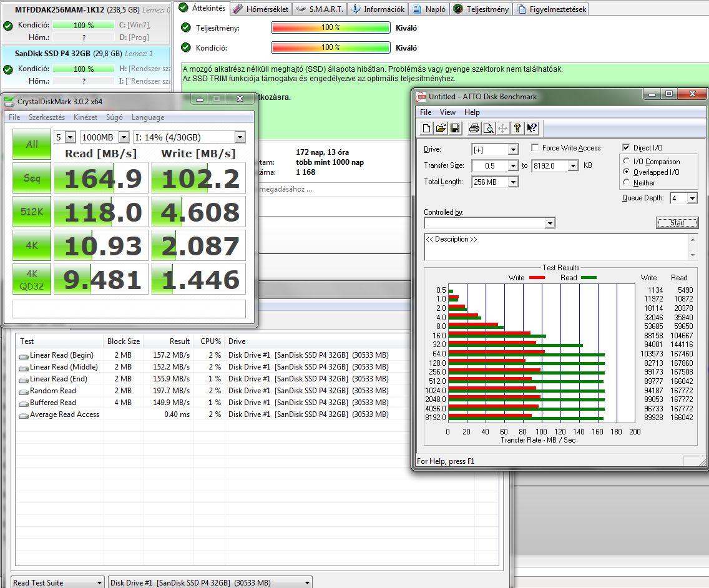Run the 512K test in CrystalDiskMark
Screen dimensions: 709x588
tap(32, 211)
